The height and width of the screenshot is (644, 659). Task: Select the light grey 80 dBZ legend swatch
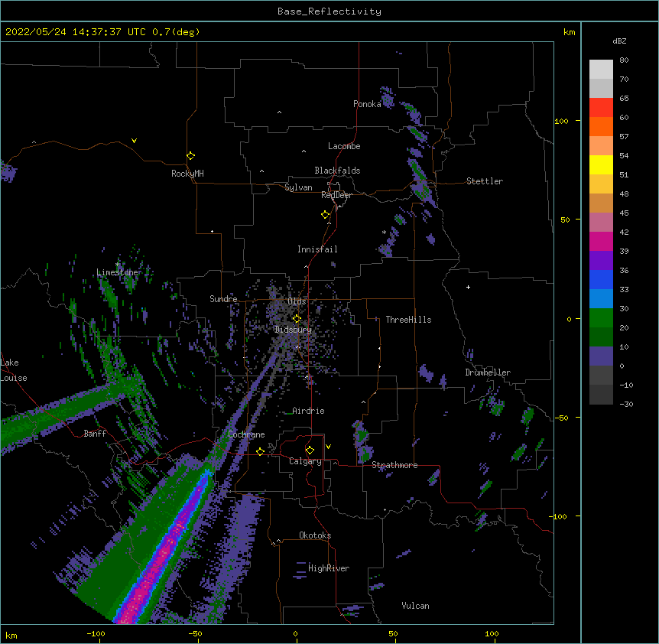pyautogui.click(x=601, y=70)
